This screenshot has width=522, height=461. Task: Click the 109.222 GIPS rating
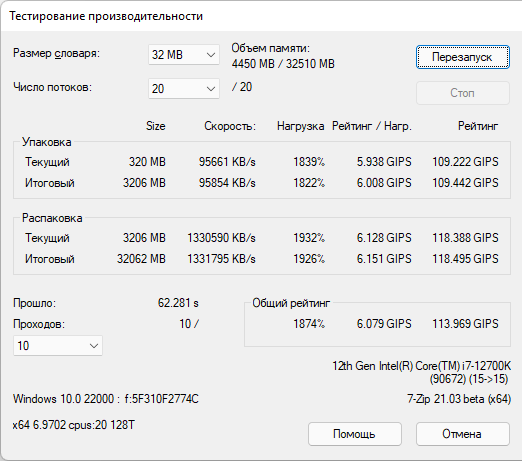click(x=465, y=162)
